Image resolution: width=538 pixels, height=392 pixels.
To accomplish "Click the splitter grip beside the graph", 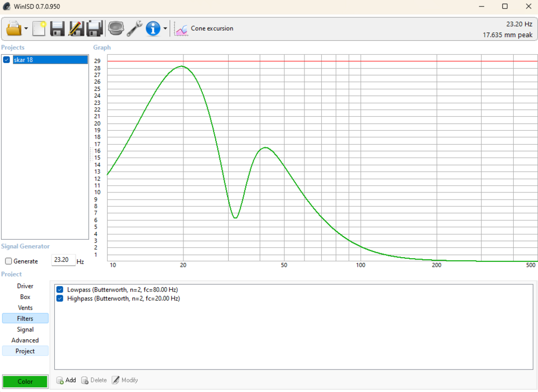I will pyautogui.click(x=91, y=154).
